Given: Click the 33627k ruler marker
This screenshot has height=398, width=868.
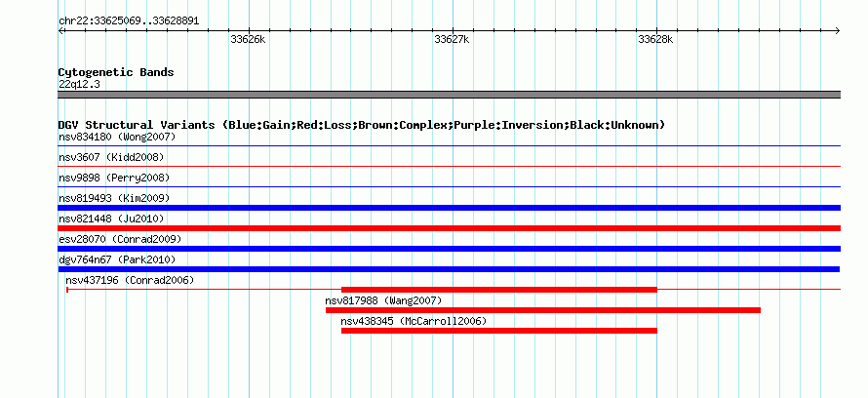Looking at the screenshot, I should coord(452,39).
